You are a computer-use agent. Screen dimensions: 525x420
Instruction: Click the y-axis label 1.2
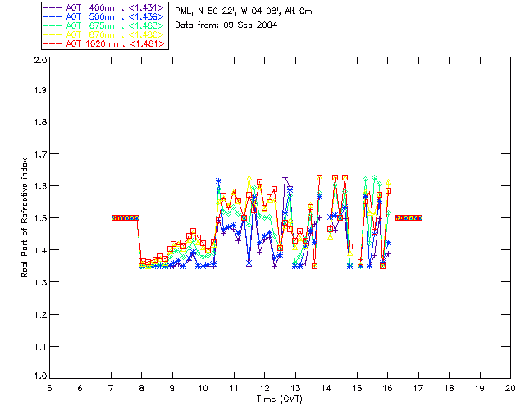40,315
